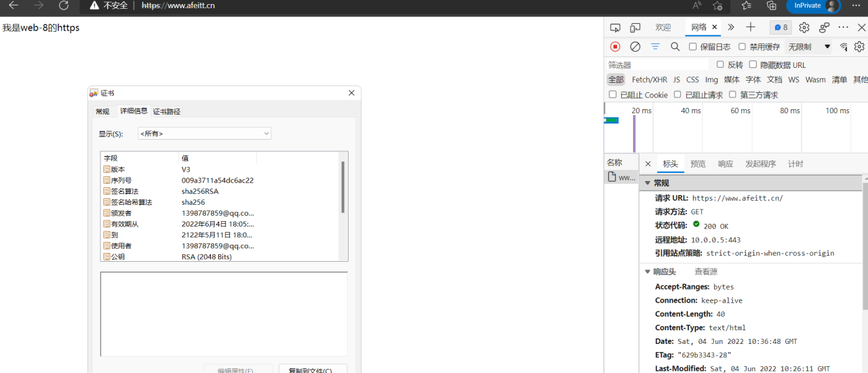Switch to the 预览 details tab

(698, 164)
